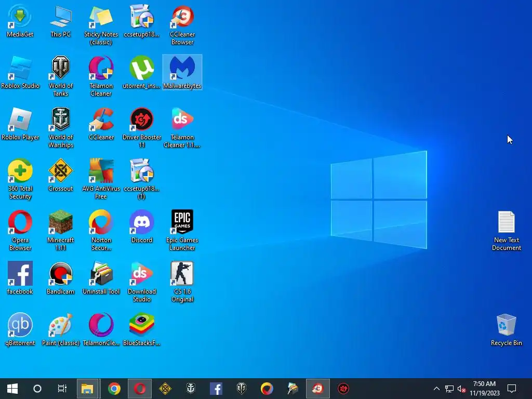Image resolution: width=532 pixels, height=399 pixels.
Task: Click the facebook desktop shortcut
Action: [x=20, y=278]
